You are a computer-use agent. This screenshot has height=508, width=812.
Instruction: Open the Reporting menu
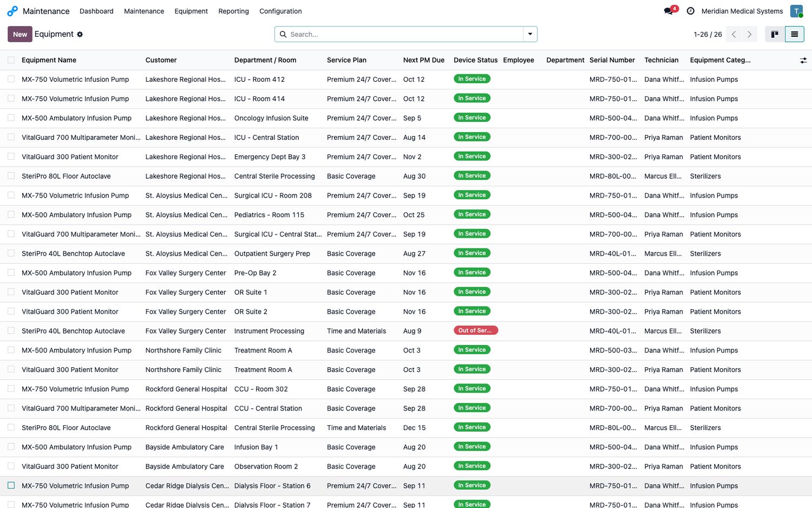pos(233,11)
